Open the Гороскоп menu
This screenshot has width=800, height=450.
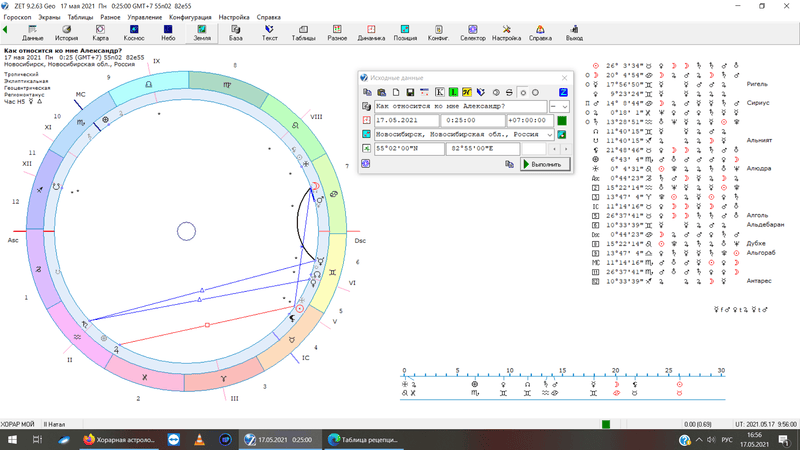17,17
